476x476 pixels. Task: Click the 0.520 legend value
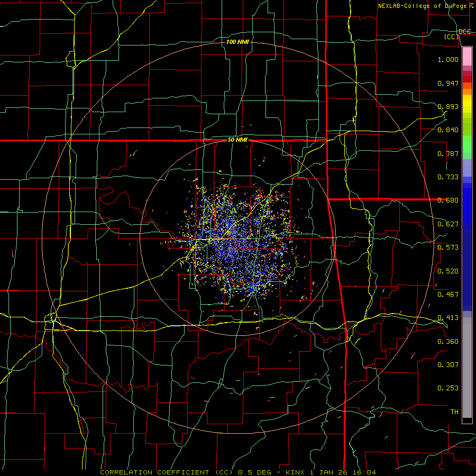448,271
